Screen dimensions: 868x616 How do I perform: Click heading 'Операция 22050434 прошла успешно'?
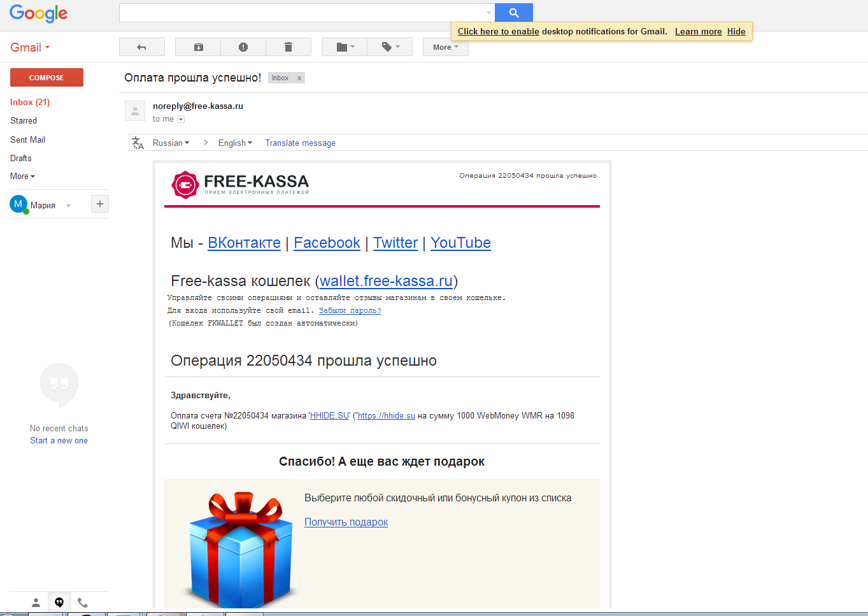pyautogui.click(x=304, y=361)
